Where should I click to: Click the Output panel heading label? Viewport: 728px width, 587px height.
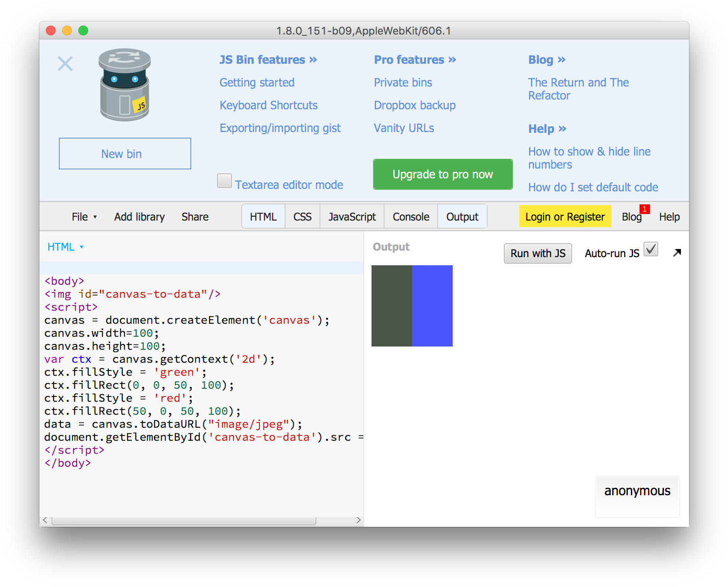tap(391, 247)
